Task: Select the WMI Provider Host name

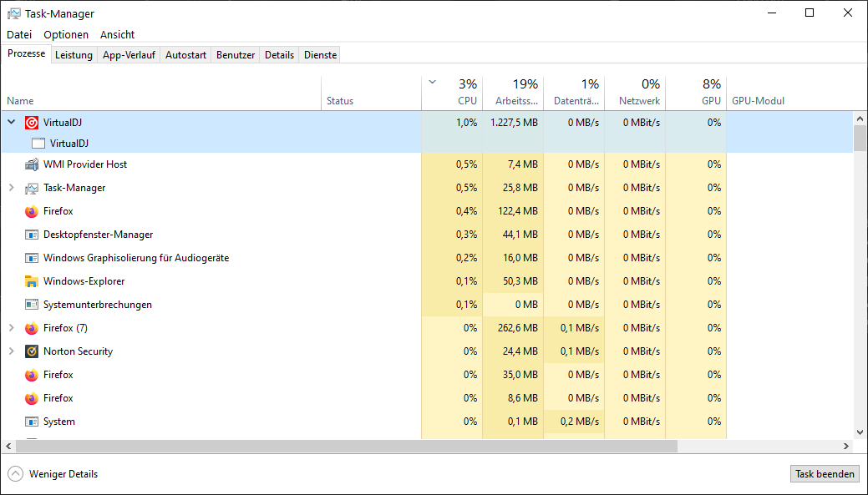Action: [x=85, y=164]
